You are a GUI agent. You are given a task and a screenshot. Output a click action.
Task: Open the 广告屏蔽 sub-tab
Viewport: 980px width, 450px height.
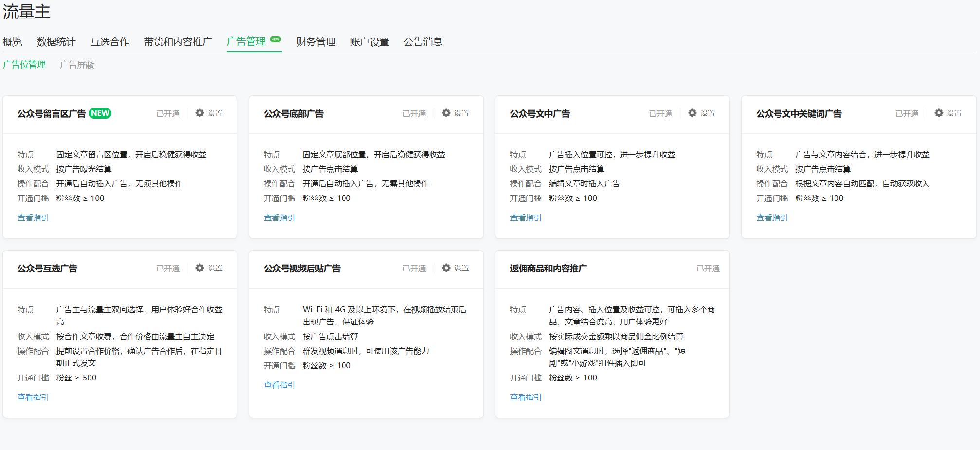click(x=77, y=65)
